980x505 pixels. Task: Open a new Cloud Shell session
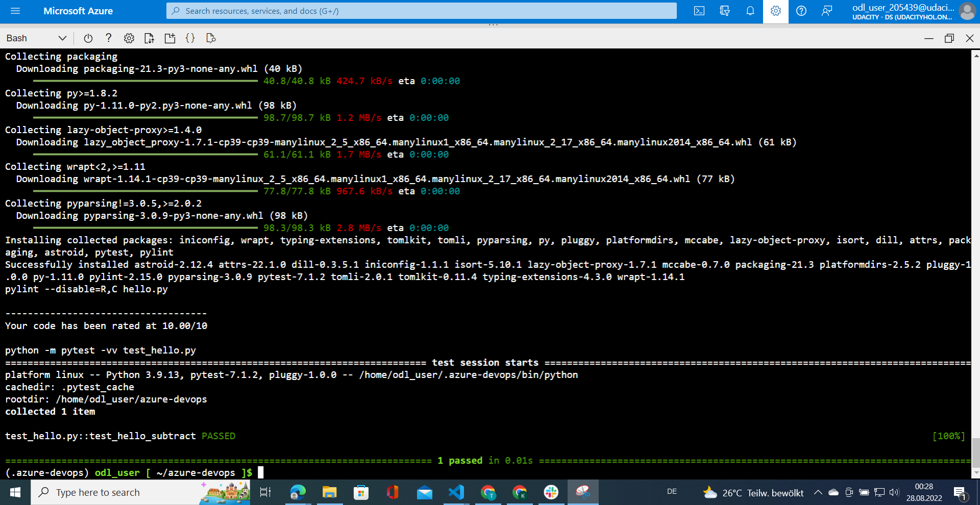coord(170,38)
